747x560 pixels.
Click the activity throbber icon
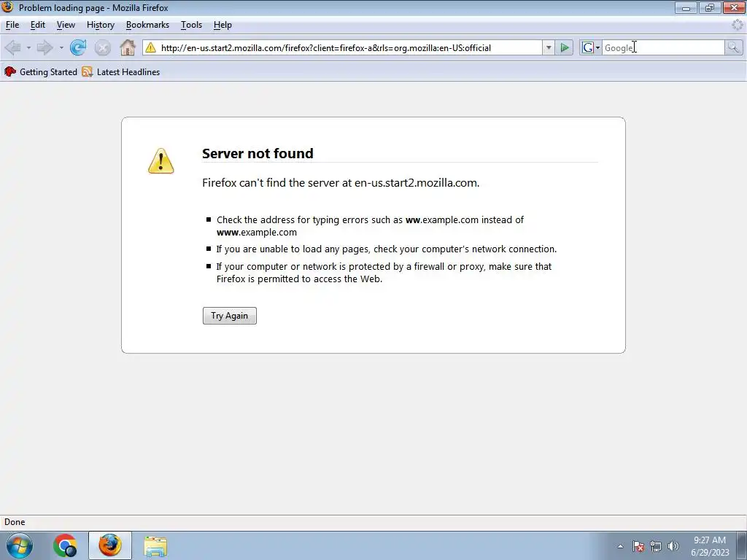coord(737,25)
